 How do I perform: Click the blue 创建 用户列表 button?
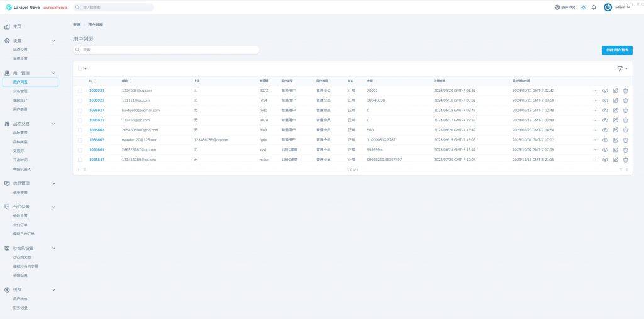click(x=617, y=50)
